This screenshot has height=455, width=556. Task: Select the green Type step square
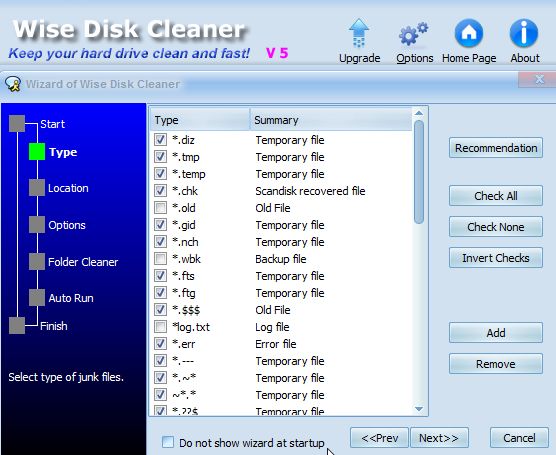(x=37, y=152)
